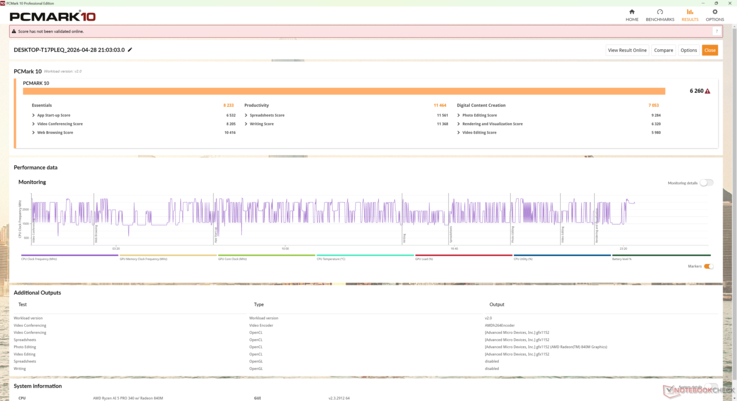
Task: Click the Essentials score 8 233
Action: point(228,105)
